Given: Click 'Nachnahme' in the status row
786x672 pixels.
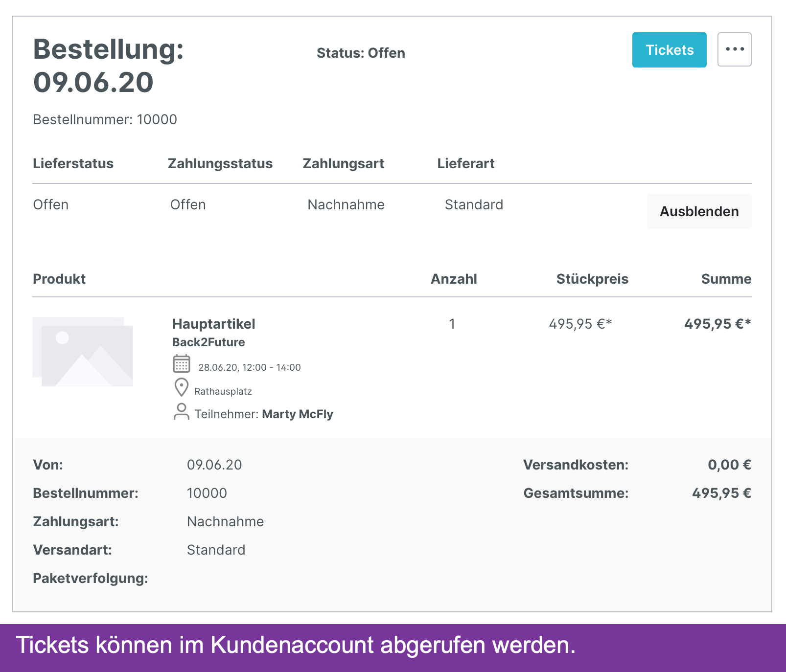Looking at the screenshot, I should pyautogui.click(x=346, y=204).
